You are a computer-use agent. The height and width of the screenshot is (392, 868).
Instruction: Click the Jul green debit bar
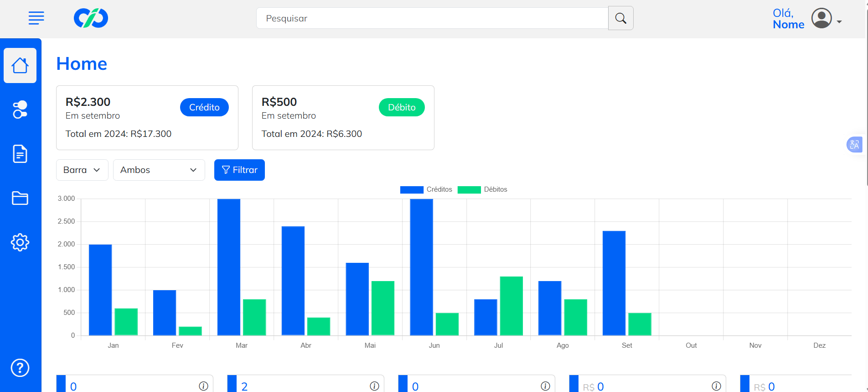(x=511, y=306)
